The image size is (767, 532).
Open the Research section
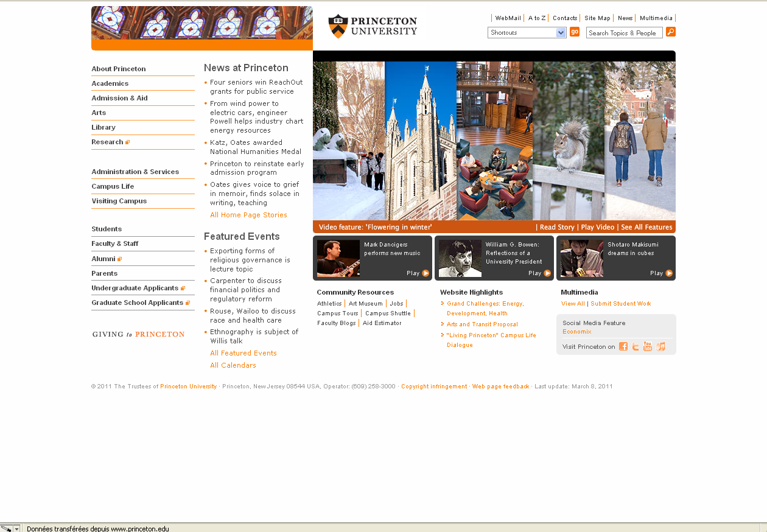click(107, 142)
